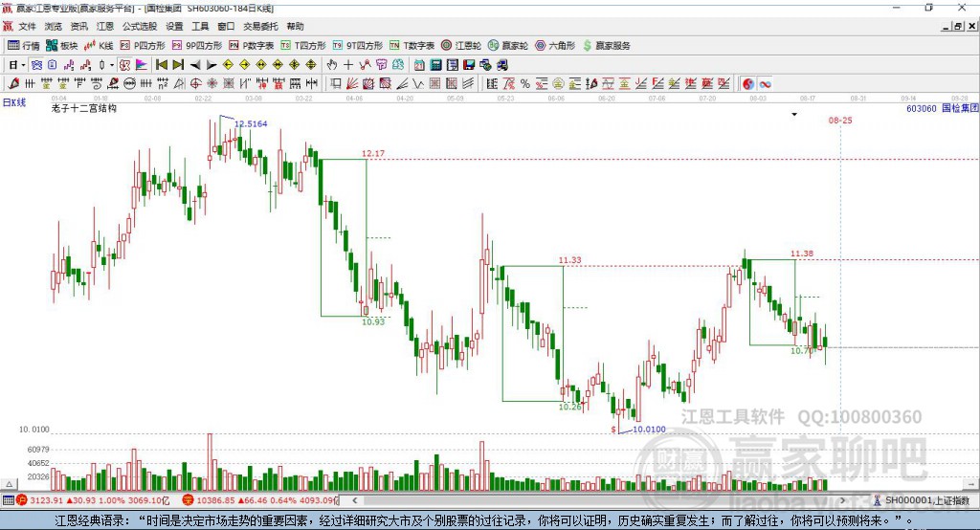This screenshot has width=980, height=530.
Task: Click the 08-25 date marker
Action: [x=840, y=120]
